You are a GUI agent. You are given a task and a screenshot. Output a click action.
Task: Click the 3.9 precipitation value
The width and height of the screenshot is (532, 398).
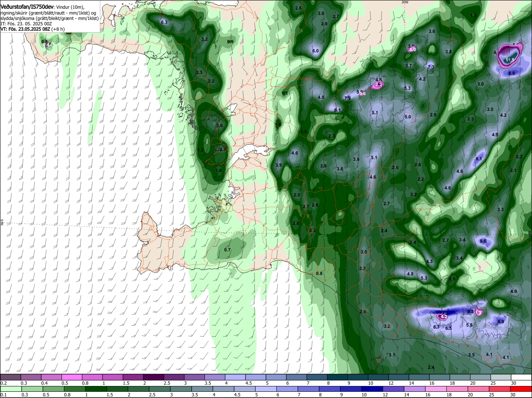278,165
